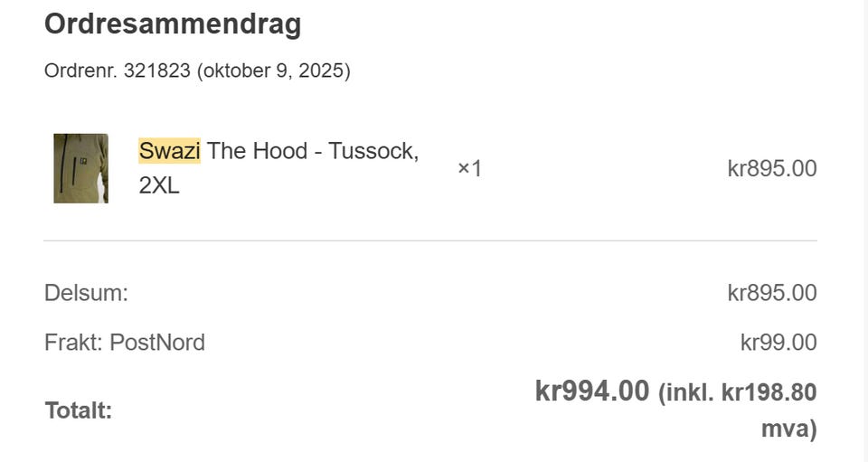Select the shipping cost kr99.00
The image size is (868, 462).
[778, 343]
